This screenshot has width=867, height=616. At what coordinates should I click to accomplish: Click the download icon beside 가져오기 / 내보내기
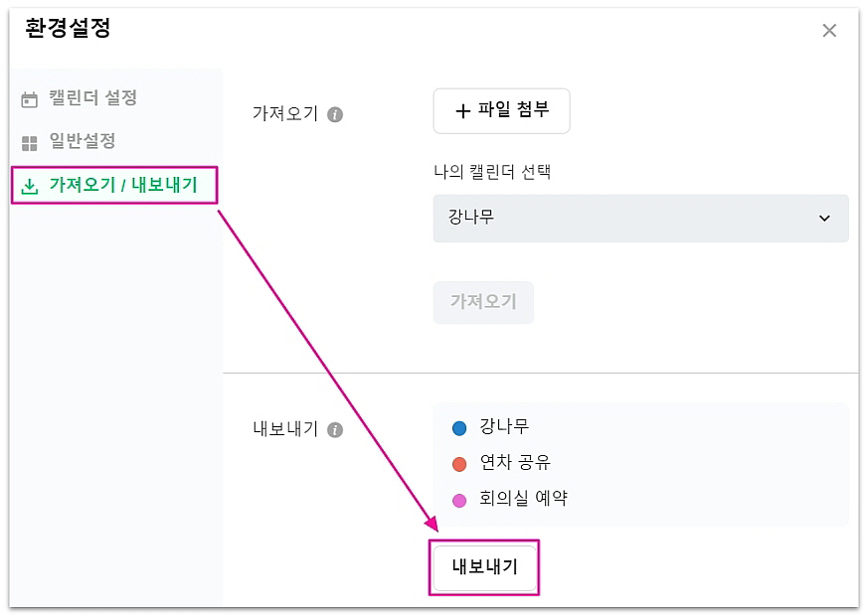[x=30, y=186]
